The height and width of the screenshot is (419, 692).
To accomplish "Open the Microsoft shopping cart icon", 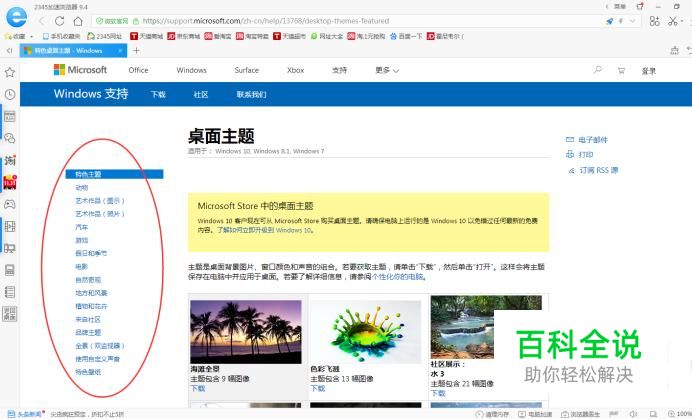I will coord(621,70).
